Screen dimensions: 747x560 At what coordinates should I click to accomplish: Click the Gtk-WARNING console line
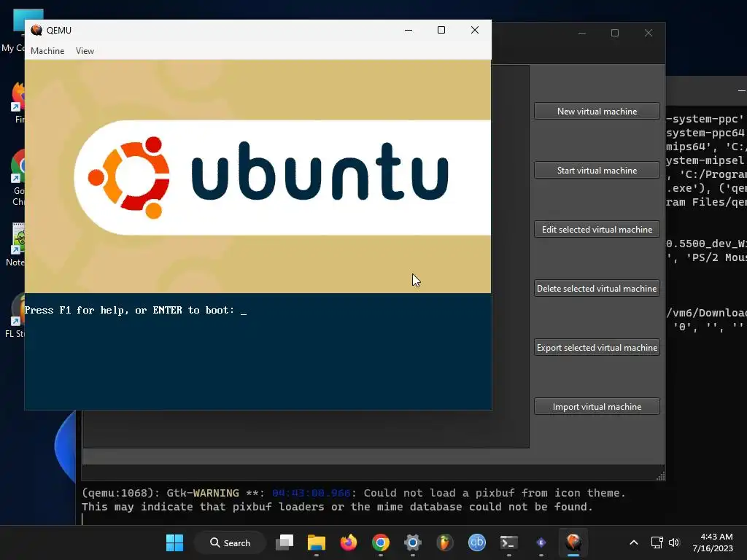[353, 493]
